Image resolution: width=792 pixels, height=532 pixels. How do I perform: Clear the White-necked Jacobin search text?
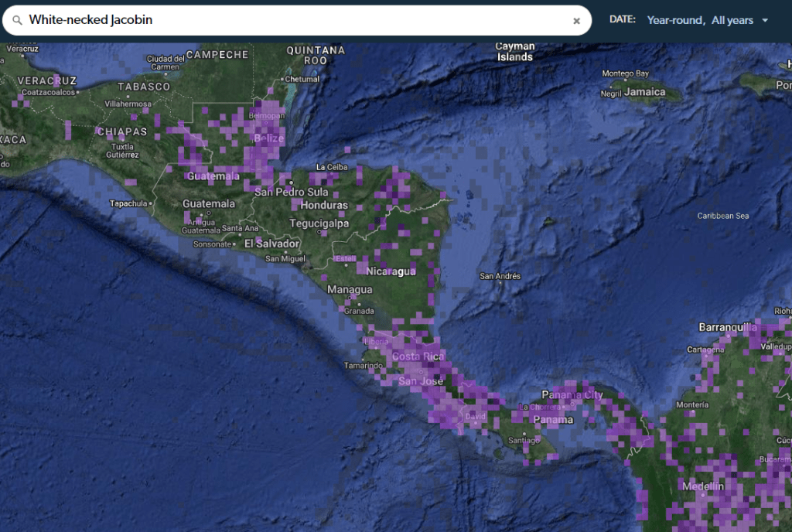[x=576, y=21]
